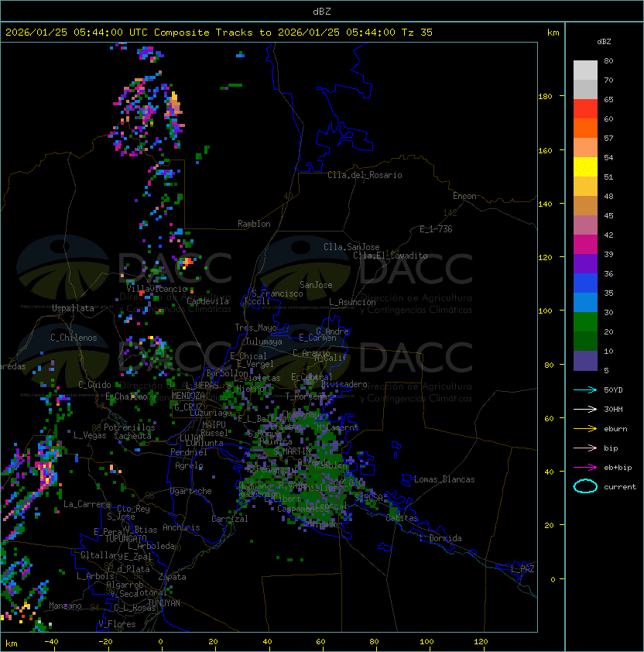The height and width of the screenshot is (652, 644).
Task: Click the 'S_Francisco' map label
Action: pos(277,293)
